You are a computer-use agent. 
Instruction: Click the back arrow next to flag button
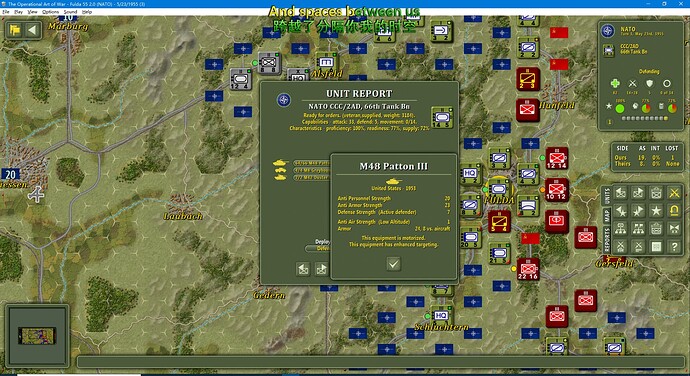click(32, 30)
